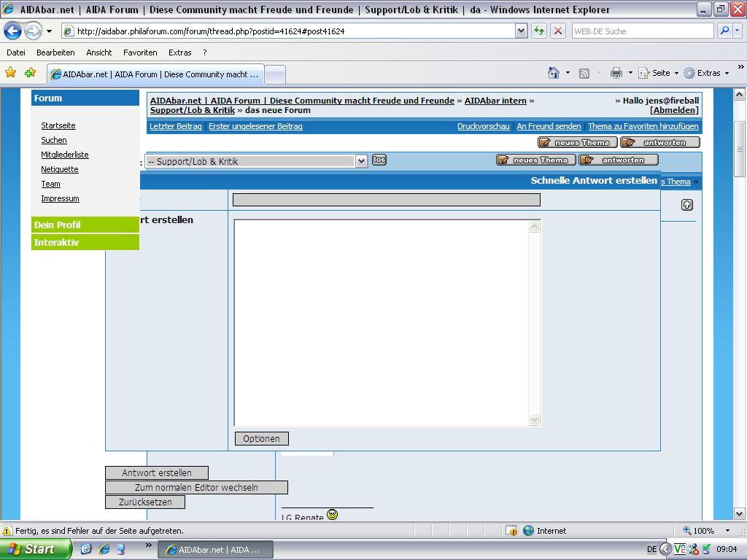Screen dimensions: 747x560
Task: Open the Mitgliederliste sidebar link
Action: click(65, 155)
